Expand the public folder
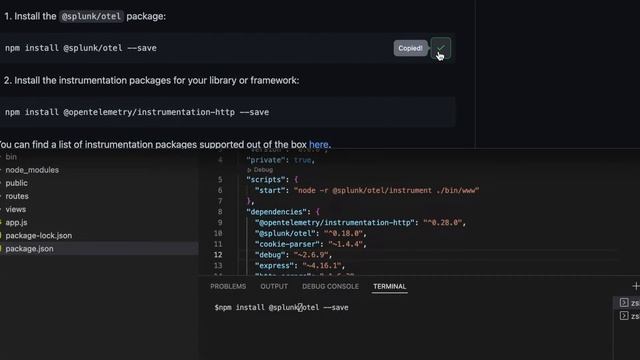This screenshot has height=360, width=640. [x=16, y=183]
